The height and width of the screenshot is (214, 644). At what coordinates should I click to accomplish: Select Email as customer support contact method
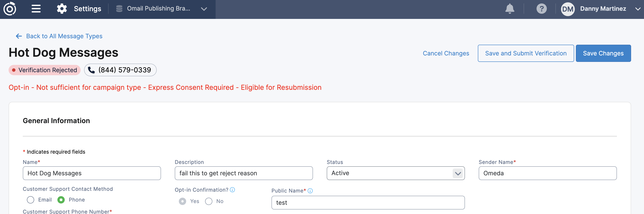click(x=31, y=200)
